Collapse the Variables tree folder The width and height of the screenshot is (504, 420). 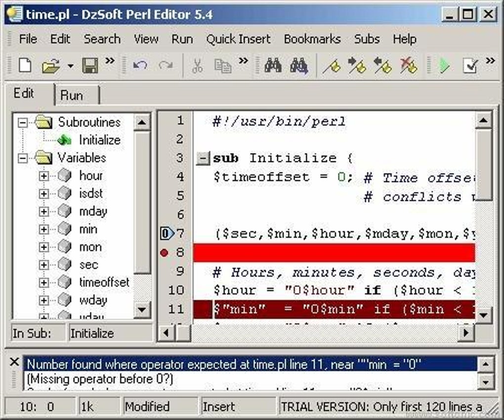tap(22, 158)
